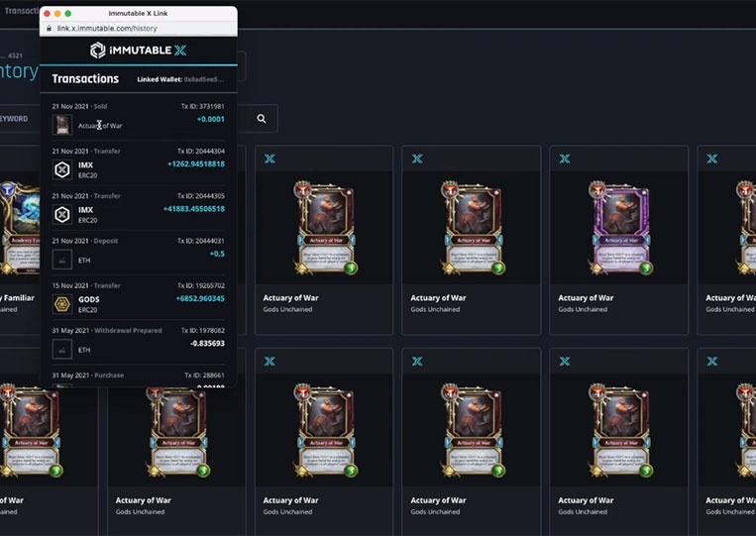Click the KEYWORD search field on inventory page
756x536 pixels.
pos(14,119)
